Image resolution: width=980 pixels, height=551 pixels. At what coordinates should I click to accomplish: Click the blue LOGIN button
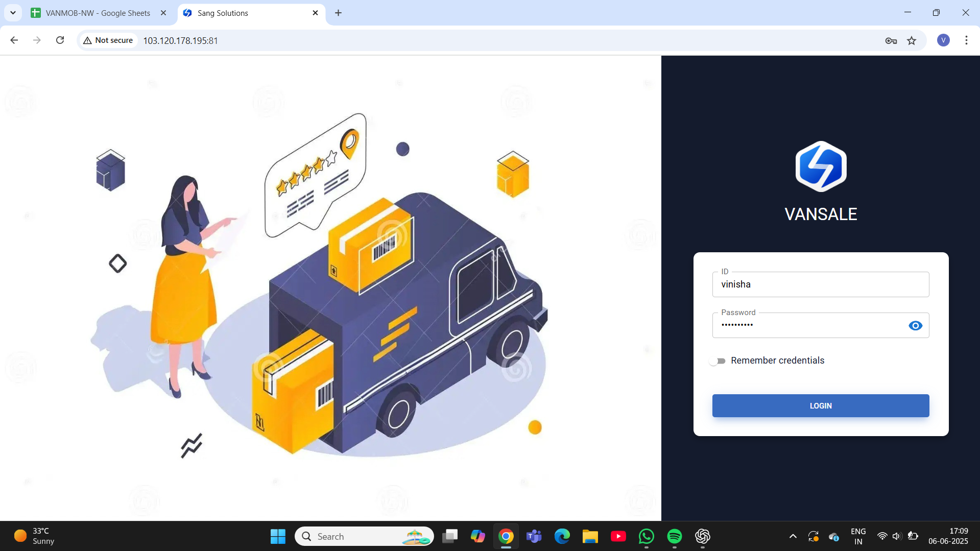820,405
